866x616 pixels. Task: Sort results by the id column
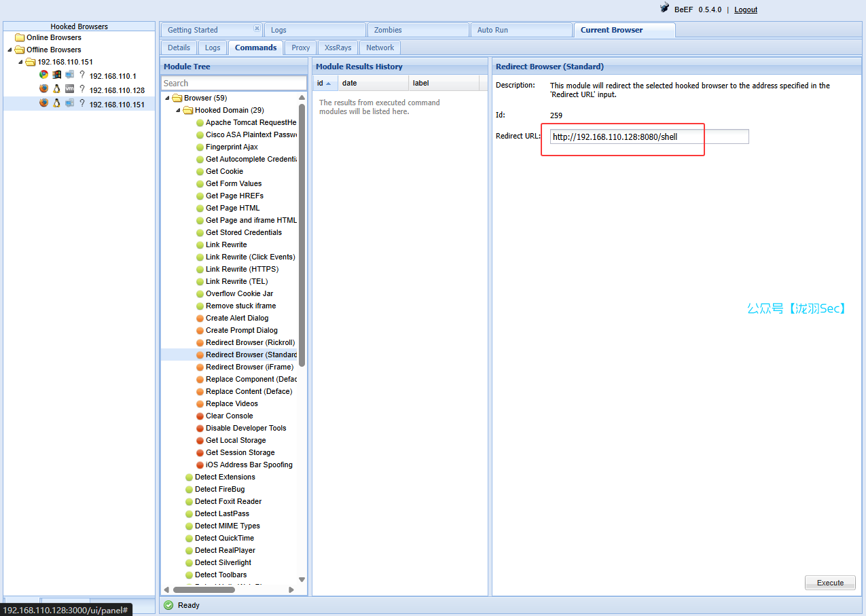(x=324, y=83)
